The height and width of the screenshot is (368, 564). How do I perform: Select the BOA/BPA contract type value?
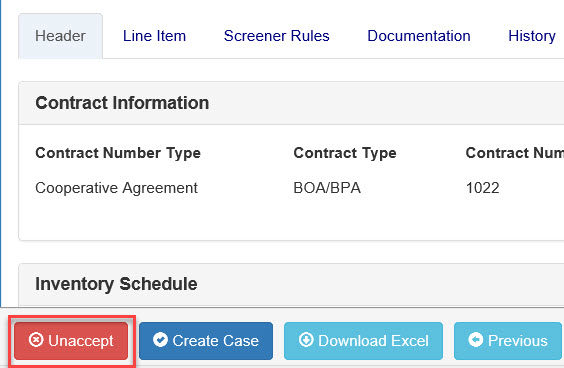[327, 188]
